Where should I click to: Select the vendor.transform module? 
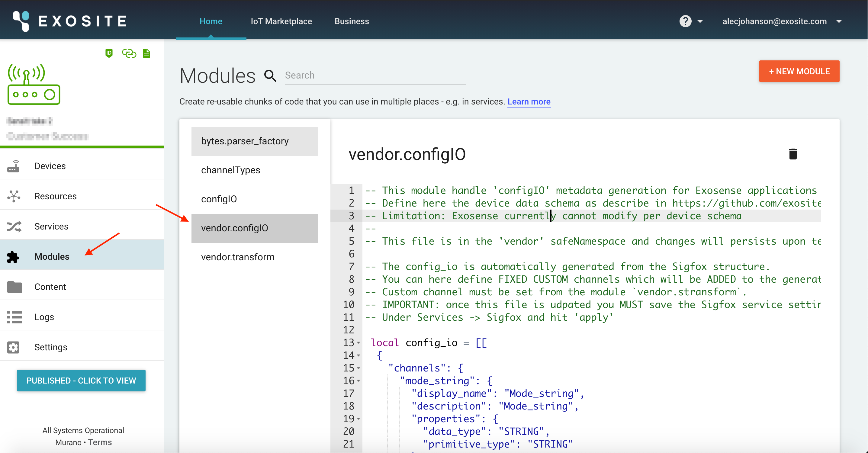coord(255,257)
